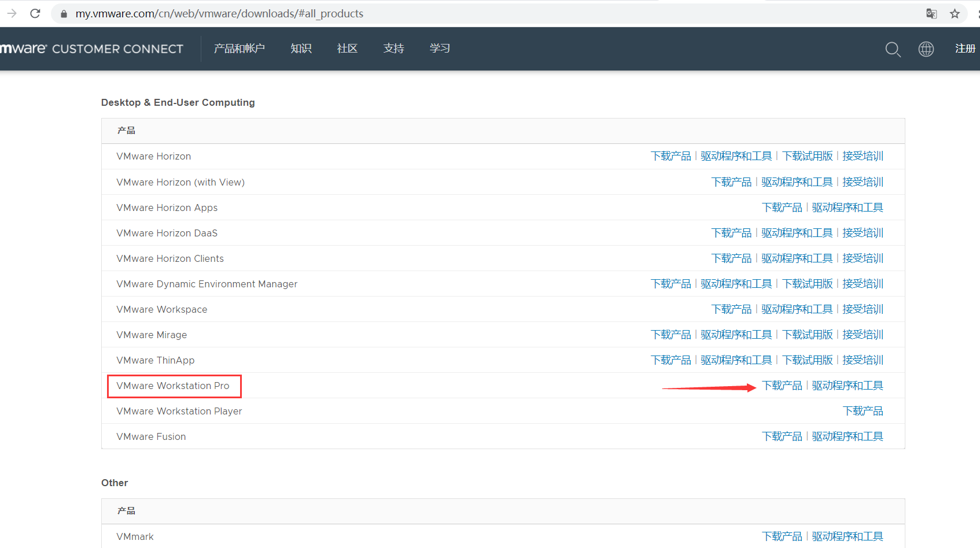Click 接受培训 for Dynamic Environment Manager
Viewport: 980px width, 548px height.
[x=863, y=284]
